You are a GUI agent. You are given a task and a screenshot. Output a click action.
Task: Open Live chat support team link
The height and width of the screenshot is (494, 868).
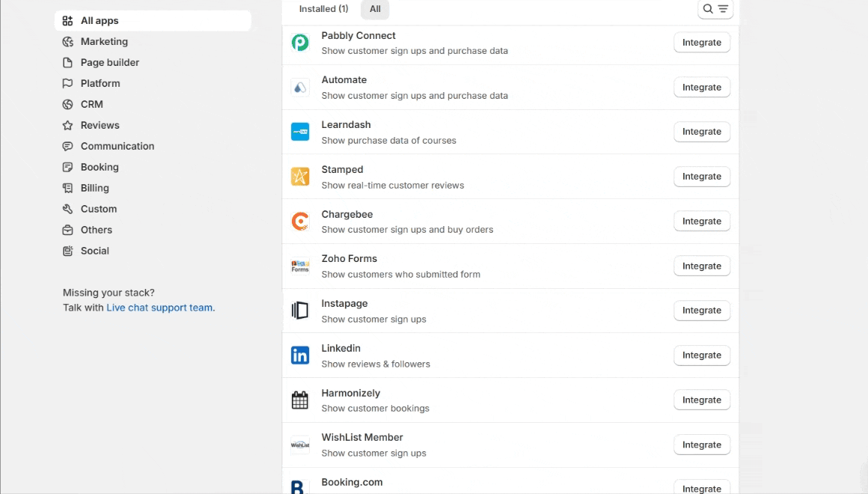[x=161, y=308]
